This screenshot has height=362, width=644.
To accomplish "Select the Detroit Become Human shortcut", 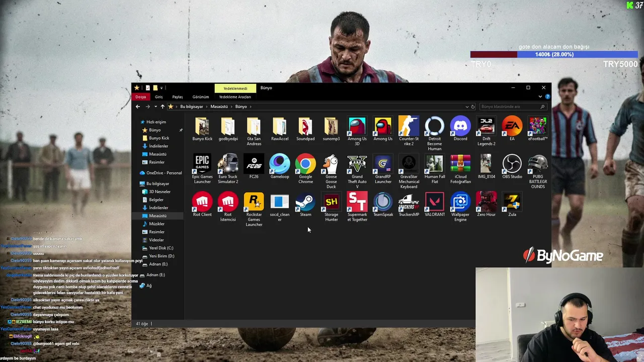I will (x=435, y=134).
